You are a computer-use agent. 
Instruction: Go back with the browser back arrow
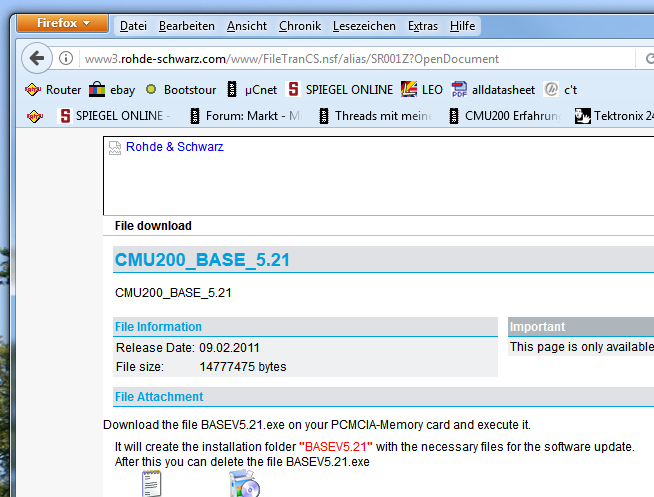pyautogui.click(x=37, y=58)
